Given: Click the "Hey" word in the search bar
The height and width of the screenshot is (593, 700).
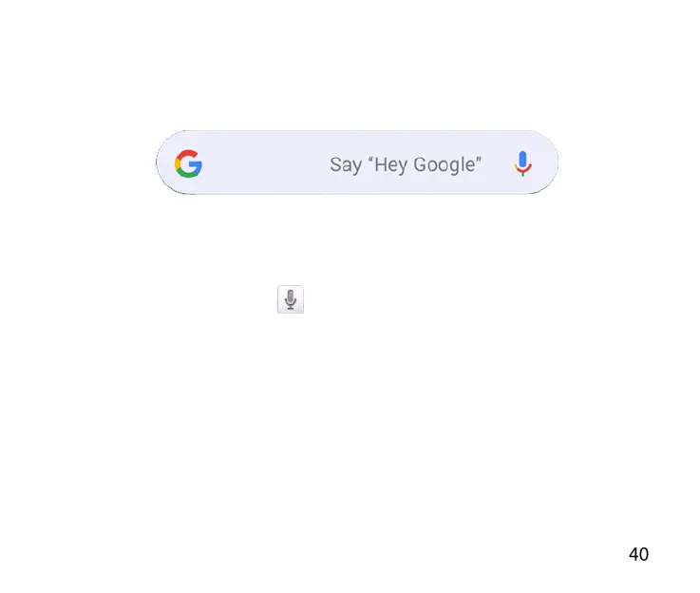Looking at the screenshot, I should coord(391,165).
